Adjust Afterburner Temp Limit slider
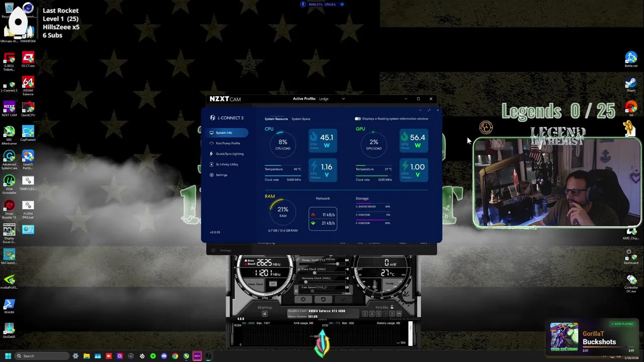Viewport: 644px width, 362px height. (321, 263)
